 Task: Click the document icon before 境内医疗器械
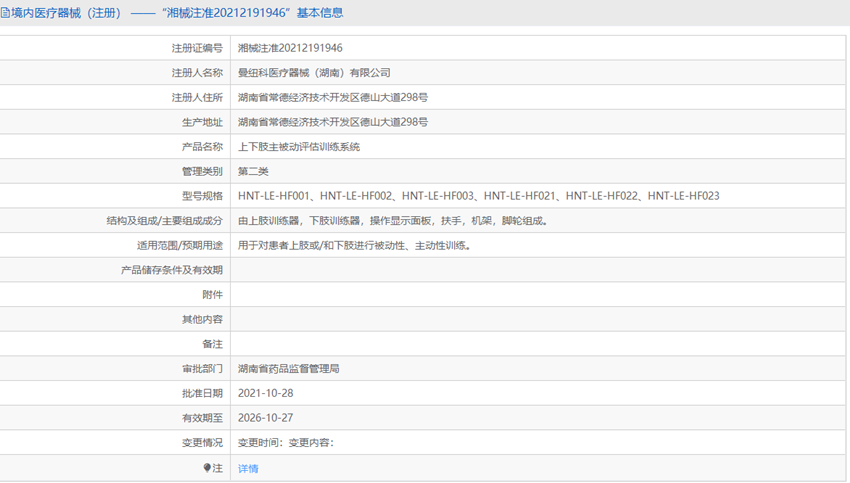tap(5, 12)
